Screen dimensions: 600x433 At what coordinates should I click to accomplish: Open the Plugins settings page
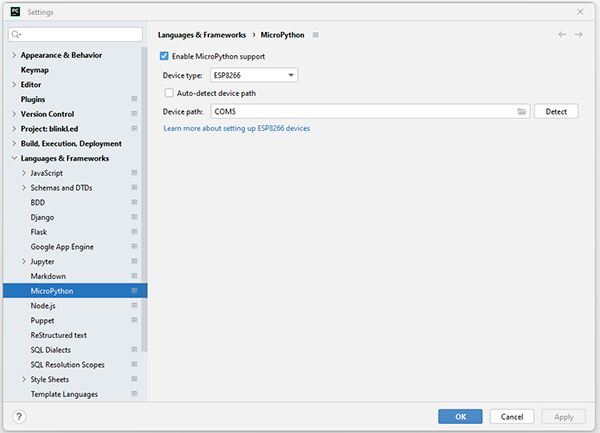33,99
